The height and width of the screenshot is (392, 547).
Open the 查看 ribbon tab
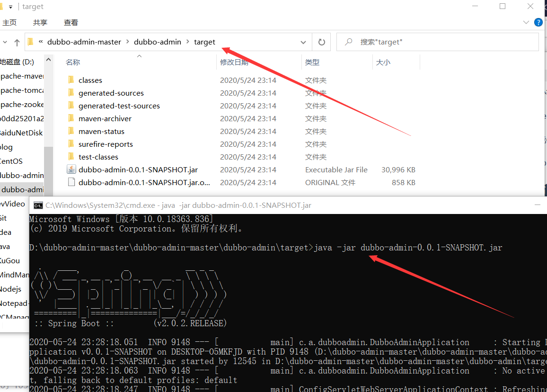[71, 22]
